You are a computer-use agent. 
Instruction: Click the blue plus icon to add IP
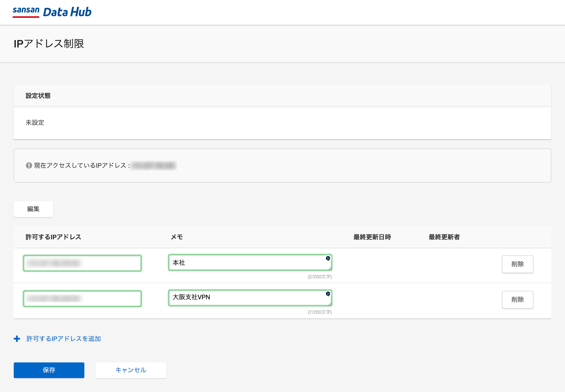coord(17,339)
